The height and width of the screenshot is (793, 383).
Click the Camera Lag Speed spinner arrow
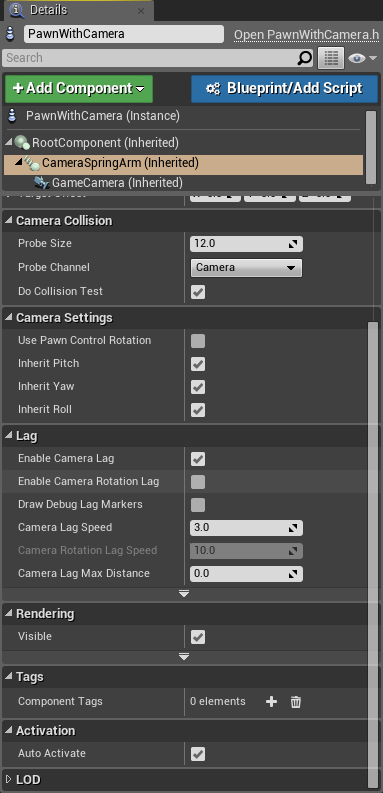tap(293, 527)
